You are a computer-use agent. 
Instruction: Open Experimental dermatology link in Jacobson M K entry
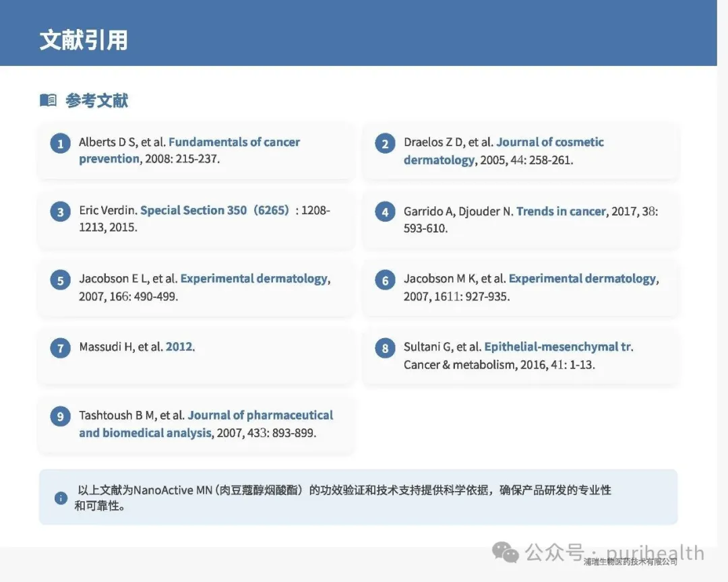click(582, 278)
